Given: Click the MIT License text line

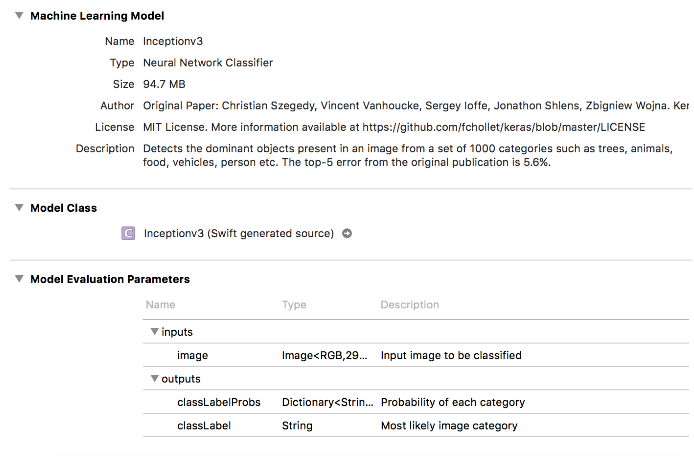Looking at the screenshot, I should [x=394, y=127].
